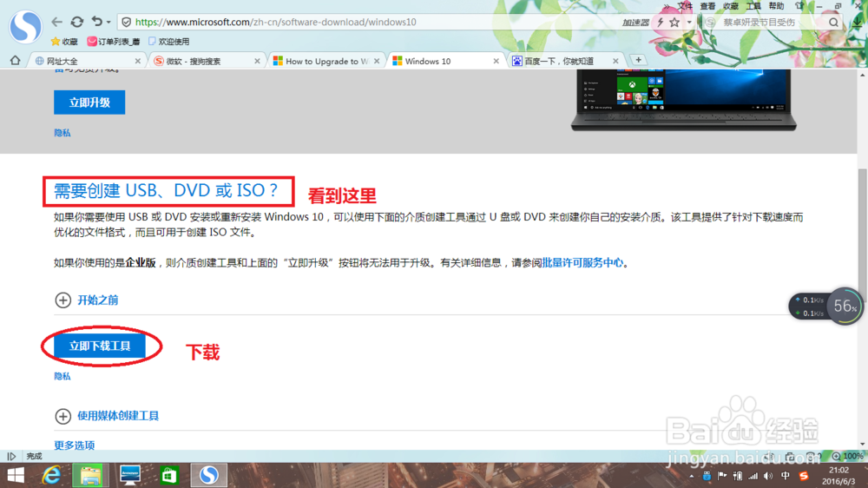Bookmark this page with the star
The width and height of the screenshot is (868, 488).
coord(674,23)
